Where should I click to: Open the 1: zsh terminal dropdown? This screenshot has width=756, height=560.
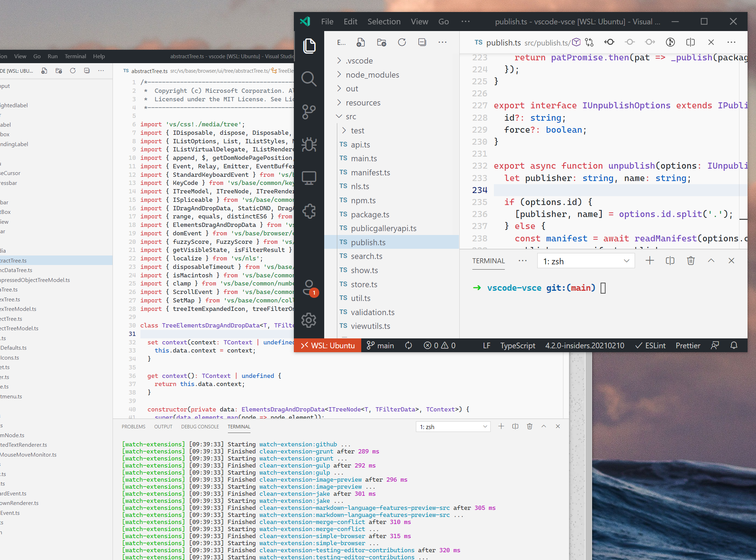586,261
